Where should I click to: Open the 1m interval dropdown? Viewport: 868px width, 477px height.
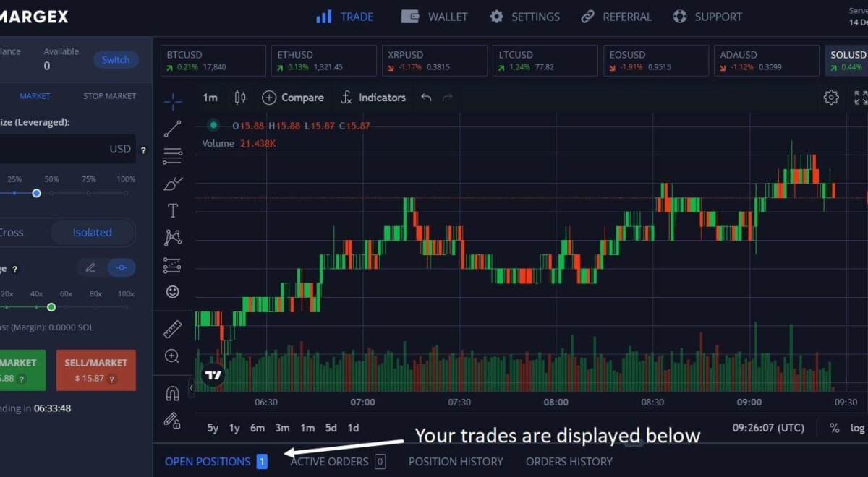click(210, 97)
